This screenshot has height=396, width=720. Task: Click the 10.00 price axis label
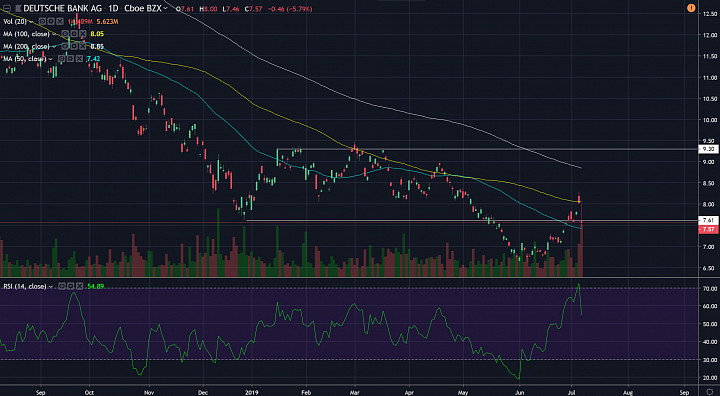point(709,119)
